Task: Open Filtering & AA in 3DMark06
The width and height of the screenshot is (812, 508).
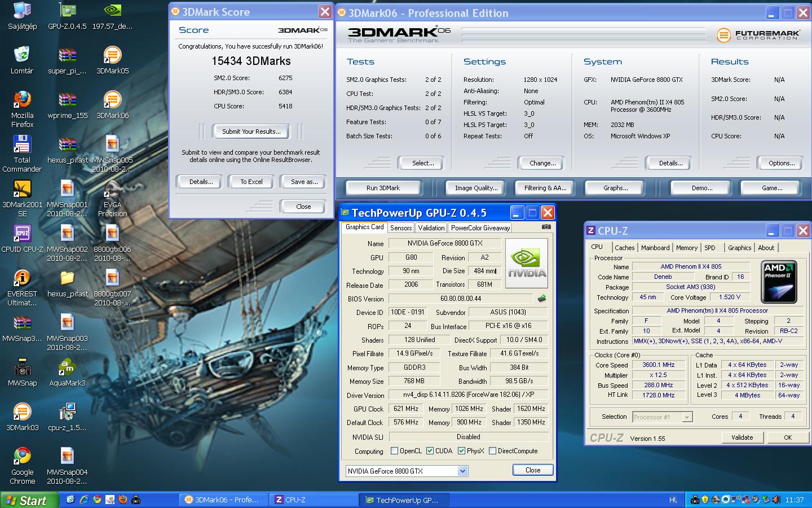Action: pos(545,188)
